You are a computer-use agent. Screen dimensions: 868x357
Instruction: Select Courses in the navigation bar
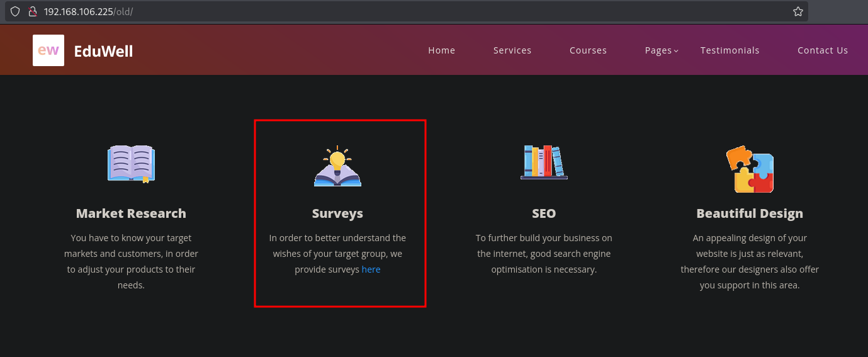point(588,50)
